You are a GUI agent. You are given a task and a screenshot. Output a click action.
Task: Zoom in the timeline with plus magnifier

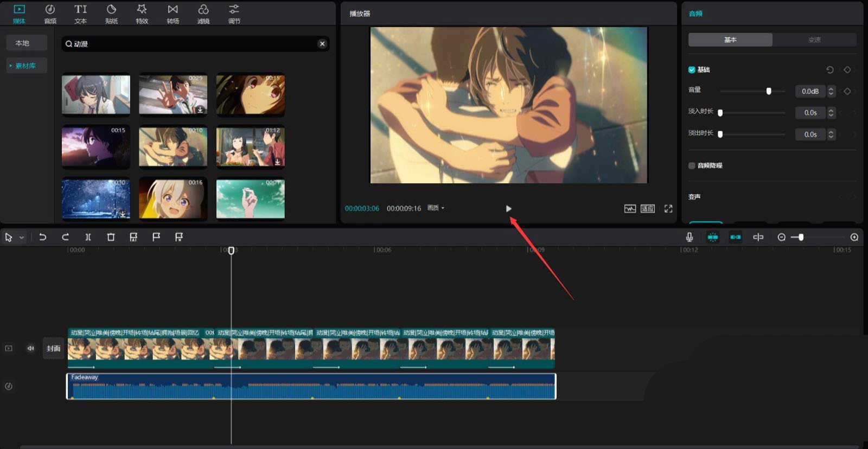854,237
